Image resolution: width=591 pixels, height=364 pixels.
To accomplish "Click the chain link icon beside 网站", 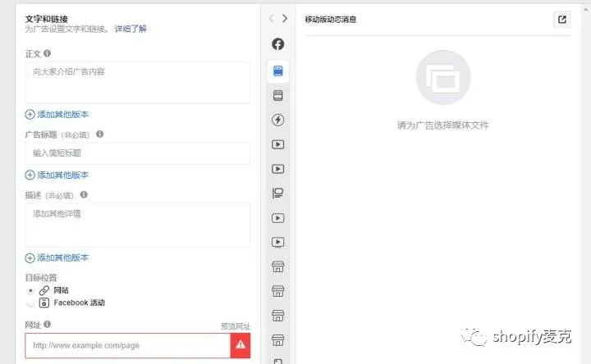I will pos(44,290).
